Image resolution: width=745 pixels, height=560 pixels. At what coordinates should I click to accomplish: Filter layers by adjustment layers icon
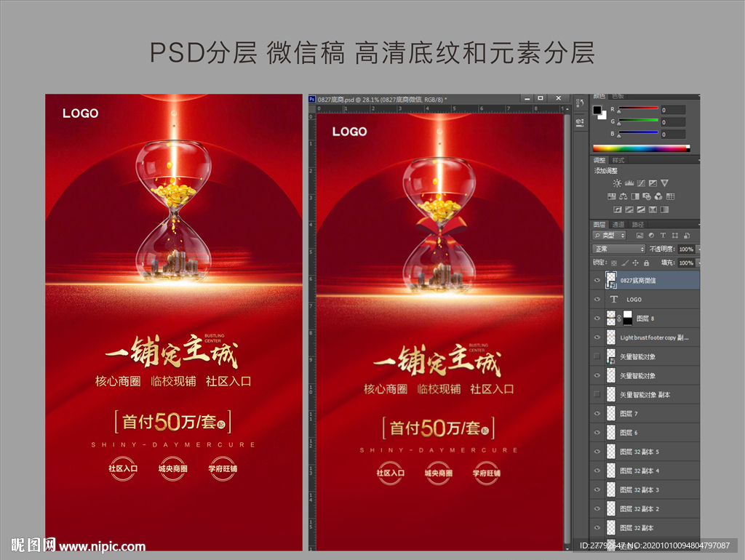[x=651, y=236]
